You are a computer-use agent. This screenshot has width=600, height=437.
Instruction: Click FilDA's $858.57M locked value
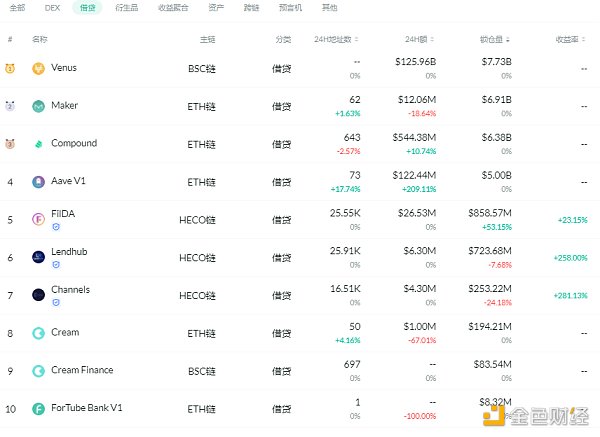pos(490,213)
